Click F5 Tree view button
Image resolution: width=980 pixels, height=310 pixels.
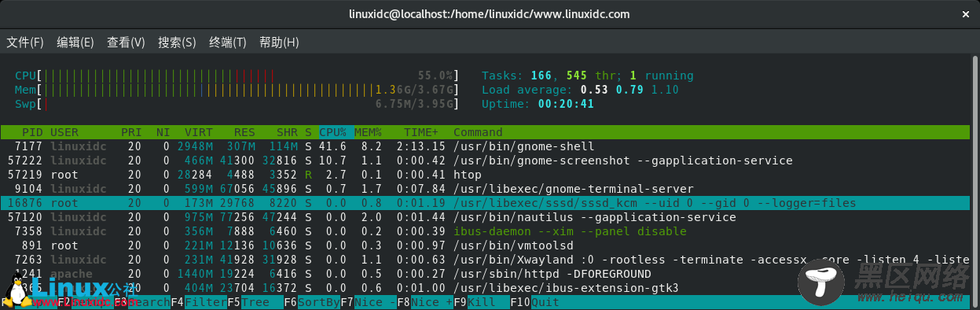tap(255, 302)
